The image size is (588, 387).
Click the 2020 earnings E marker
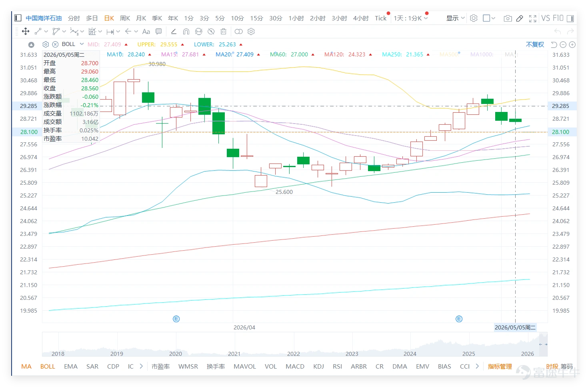click(x=176, y=319)
